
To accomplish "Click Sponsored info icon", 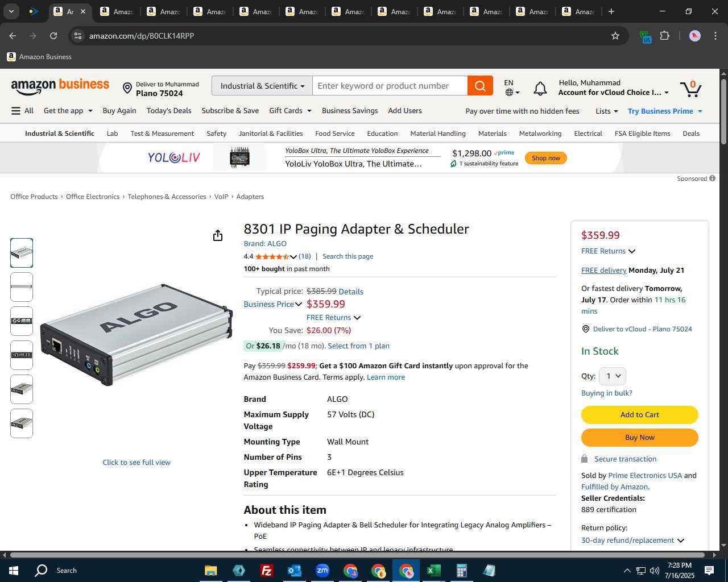I will (712, 178).
